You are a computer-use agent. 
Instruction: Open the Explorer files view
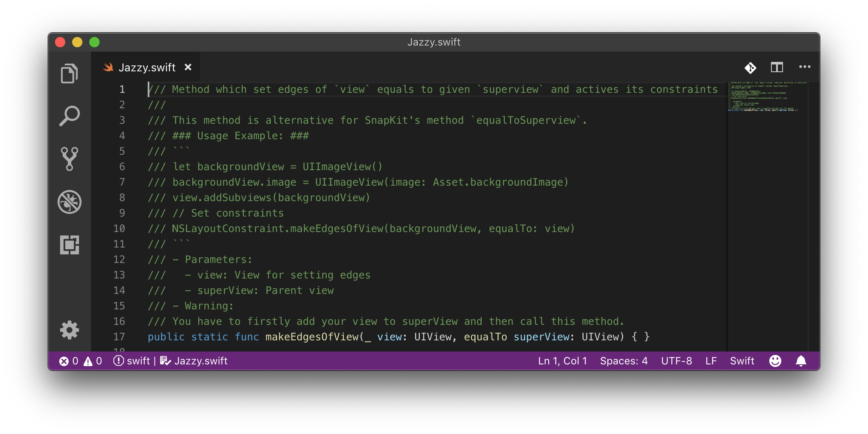point(69,73)
